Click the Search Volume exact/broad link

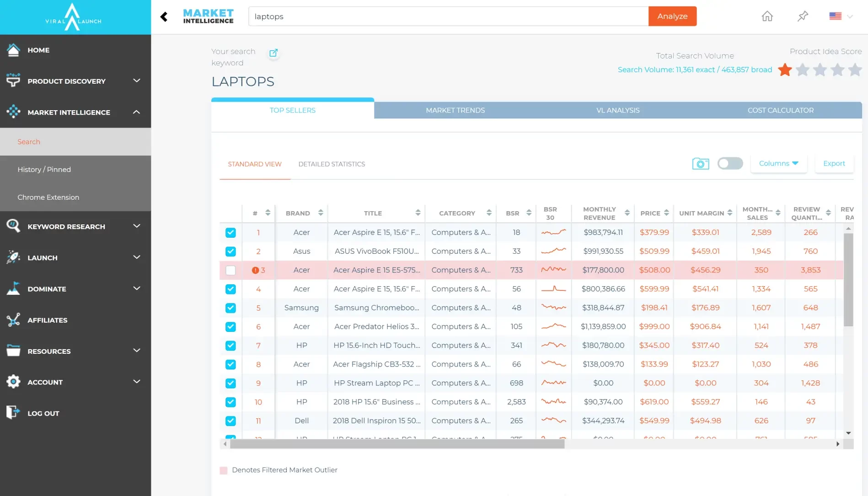pos(695,69)
